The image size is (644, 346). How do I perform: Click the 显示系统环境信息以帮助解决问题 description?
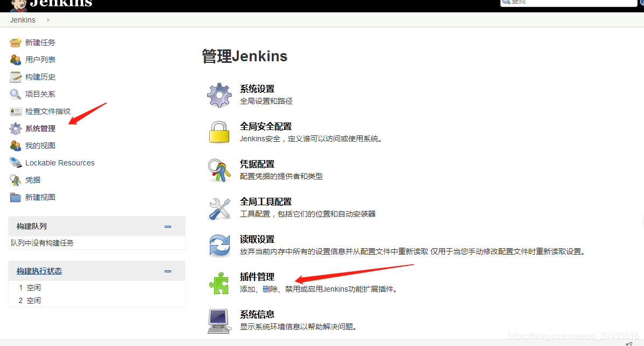coord(299,327)
